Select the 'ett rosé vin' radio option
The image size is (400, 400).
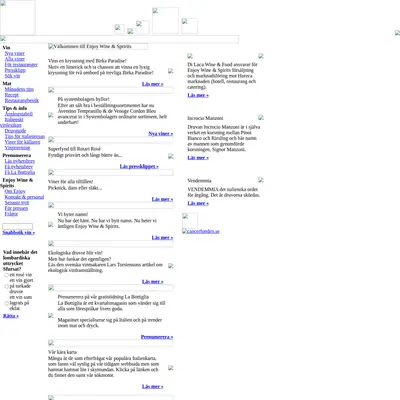[6, 275]
